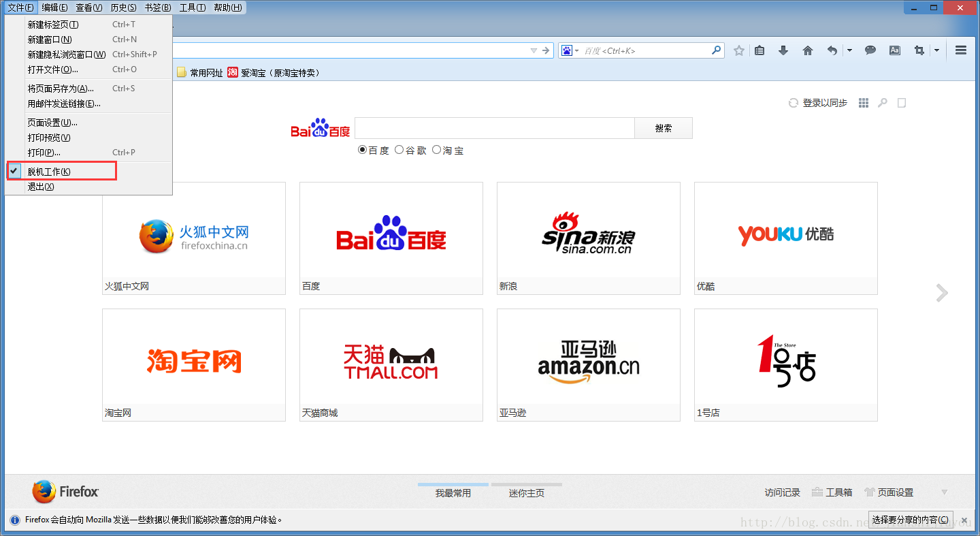Open the Baidu 百度 tile

pyautogui.click(x=391, y=238)
